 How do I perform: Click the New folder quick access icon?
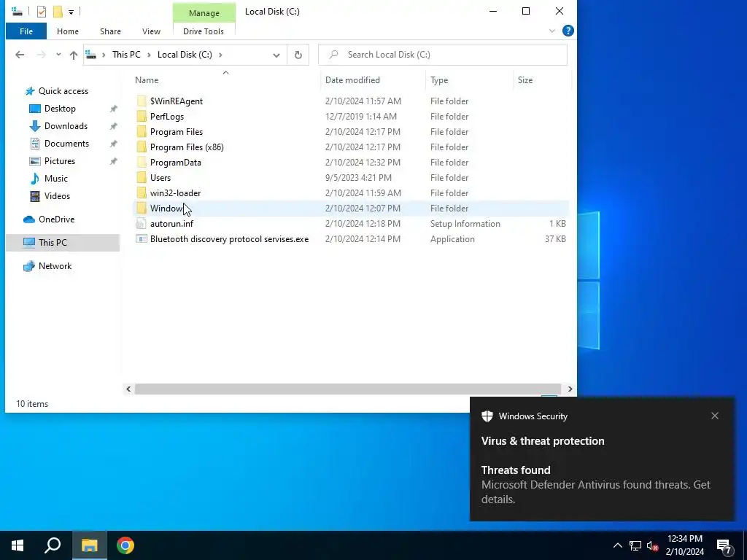[58, 12]
